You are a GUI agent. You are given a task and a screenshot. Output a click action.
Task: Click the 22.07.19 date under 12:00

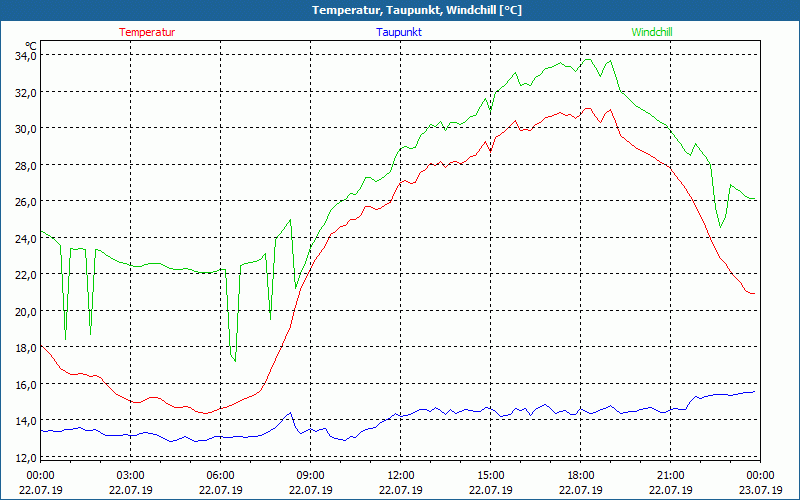pyautogui.click(x=401, y=490)
